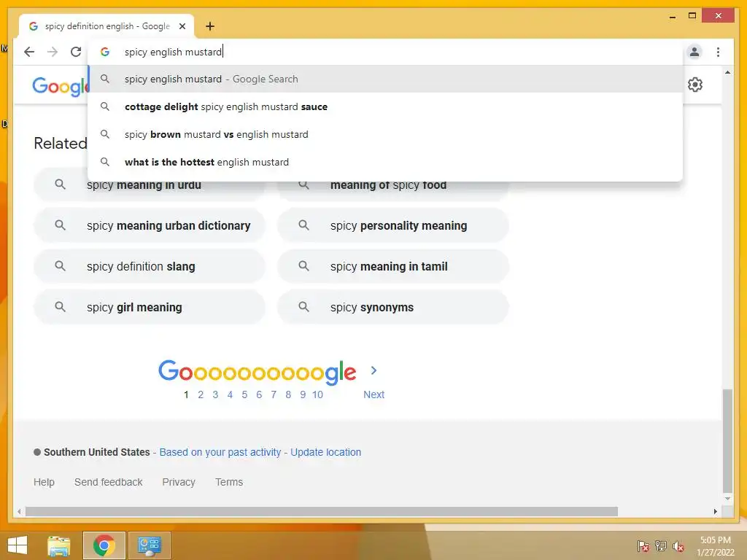Click 'Send feedback' in footer
Screen dimensions: 747x560
108,482
